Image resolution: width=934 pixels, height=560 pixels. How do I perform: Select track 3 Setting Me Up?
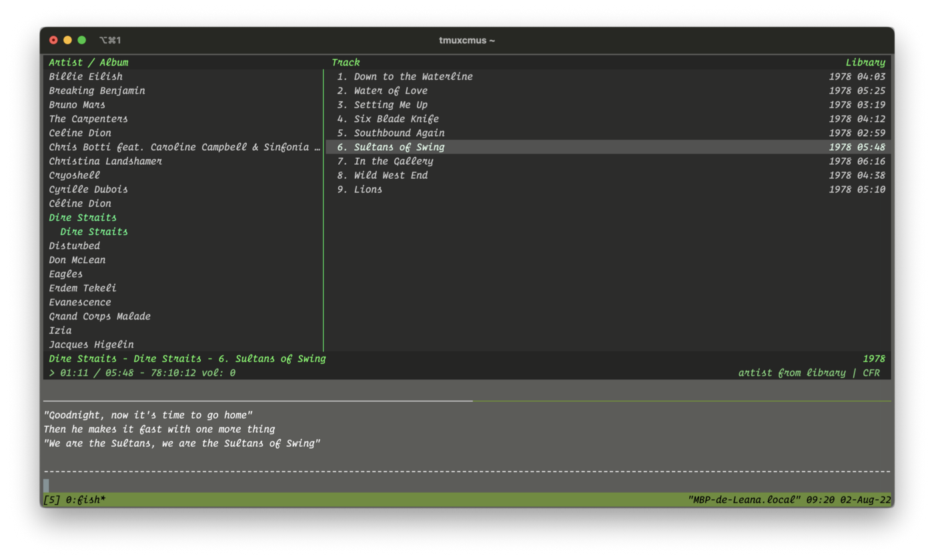click(382, 105)
